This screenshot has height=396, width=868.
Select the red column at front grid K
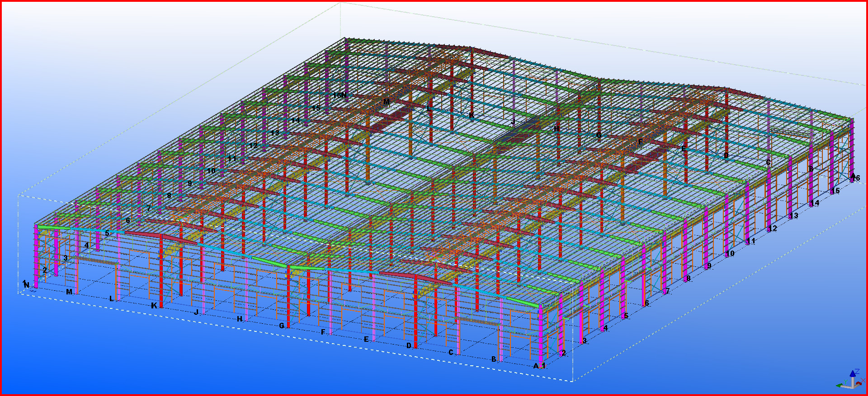tap(160, 271)
